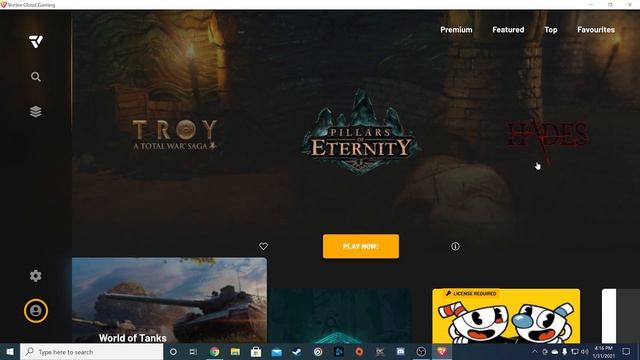Screen dimensions: 640x360
Task: Launch Google Chrome from taskbar
Action: [x=215, y=352]
